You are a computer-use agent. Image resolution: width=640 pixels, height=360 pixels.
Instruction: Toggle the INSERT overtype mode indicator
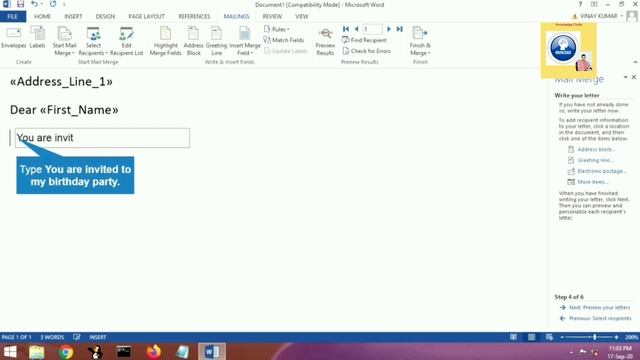click(98, 337)
